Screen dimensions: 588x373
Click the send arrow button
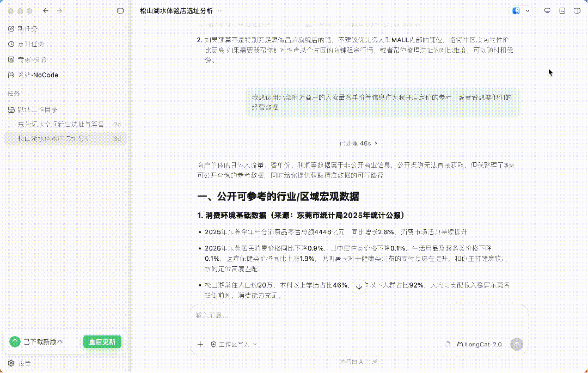pyautogui.click(x=517, y=344)
